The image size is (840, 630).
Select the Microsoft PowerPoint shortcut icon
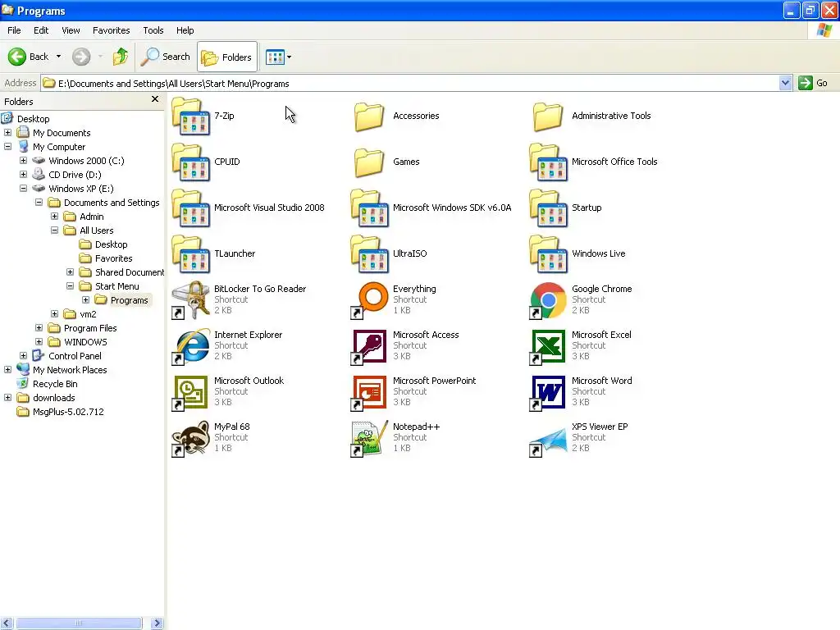370,392
